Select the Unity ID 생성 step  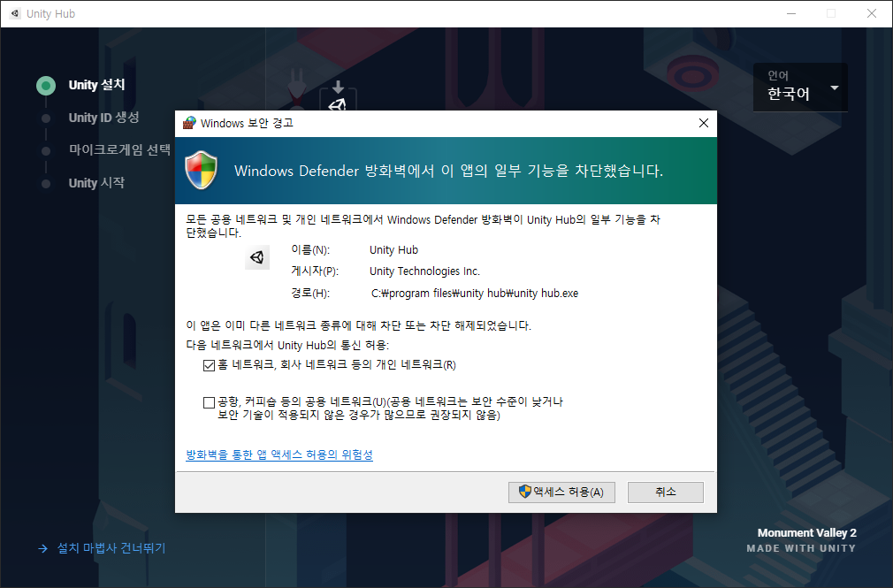103,118
